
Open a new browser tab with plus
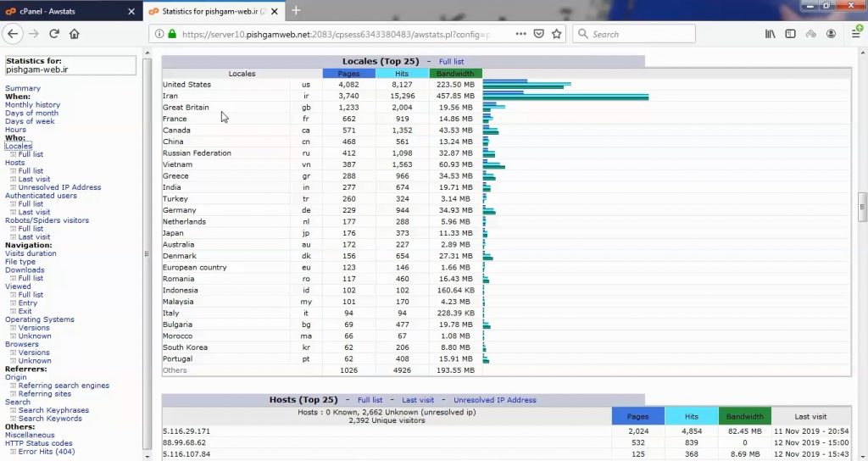[296, 10]
